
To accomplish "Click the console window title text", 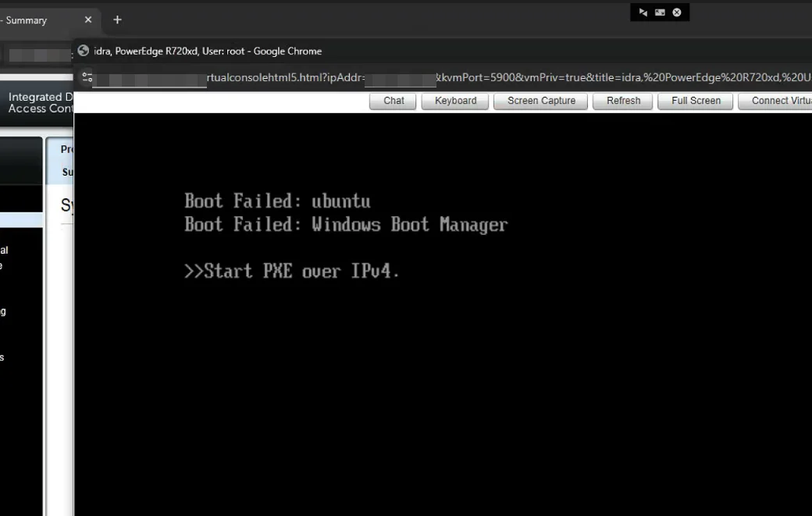I will (x=208, y=52).
